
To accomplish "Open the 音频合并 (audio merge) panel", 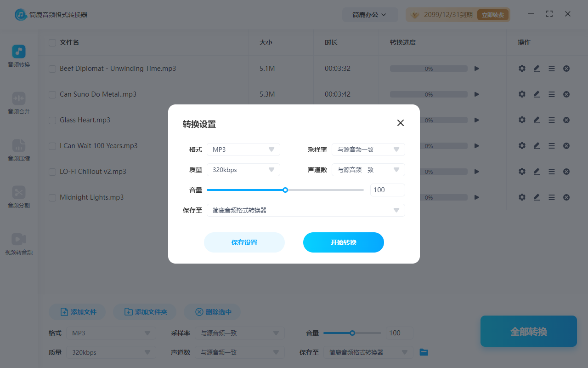I will (x=18, y=102).
